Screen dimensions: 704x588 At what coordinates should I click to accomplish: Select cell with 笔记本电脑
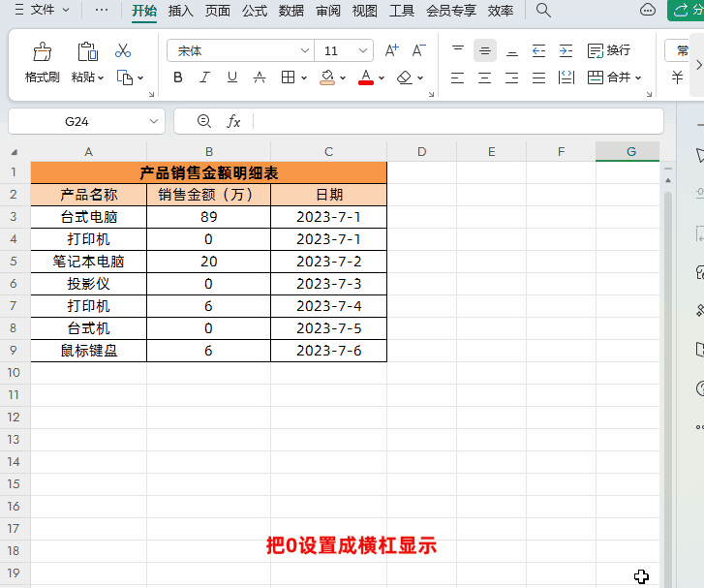tap(88, 262)
